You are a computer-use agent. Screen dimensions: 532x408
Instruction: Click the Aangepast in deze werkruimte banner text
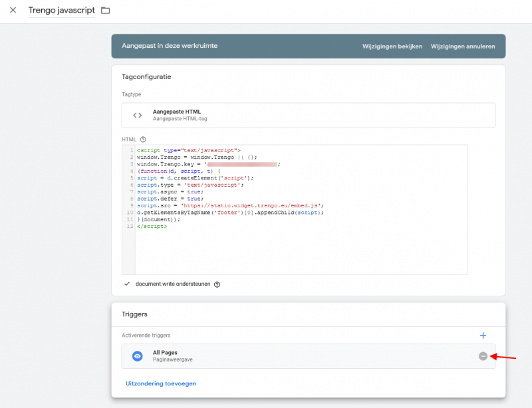click(170, 46)
